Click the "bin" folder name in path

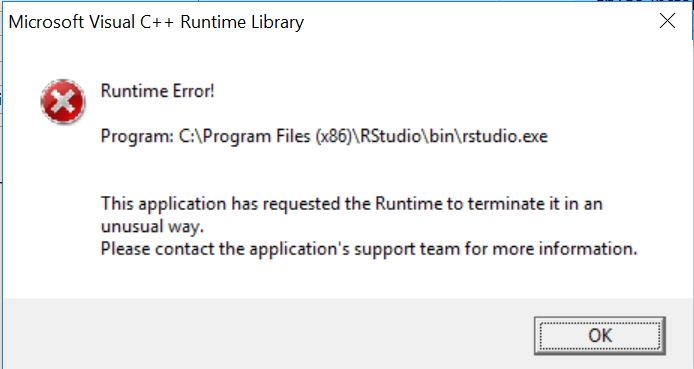pos(441,136)
